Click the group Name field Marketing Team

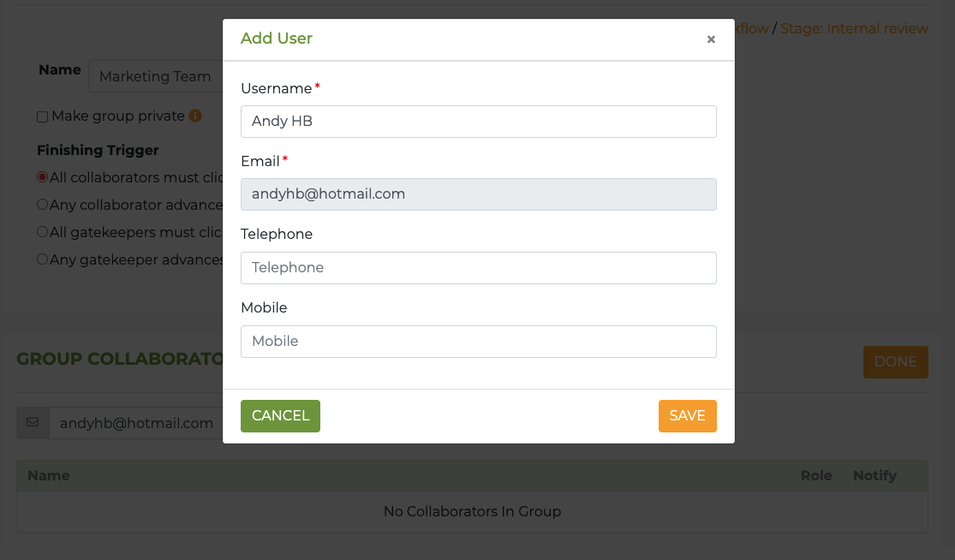pyautogui.click(x=155, y=77)
